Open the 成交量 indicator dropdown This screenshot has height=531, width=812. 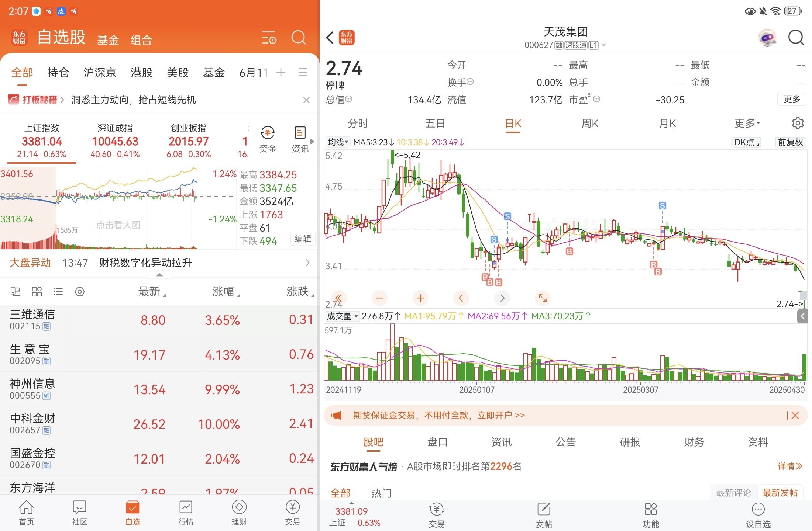coord(342,316)
